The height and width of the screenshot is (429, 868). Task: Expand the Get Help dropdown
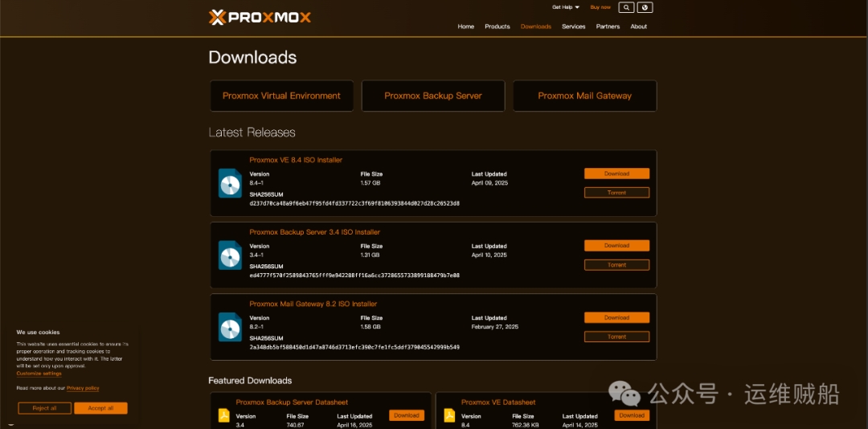(566, 7)
